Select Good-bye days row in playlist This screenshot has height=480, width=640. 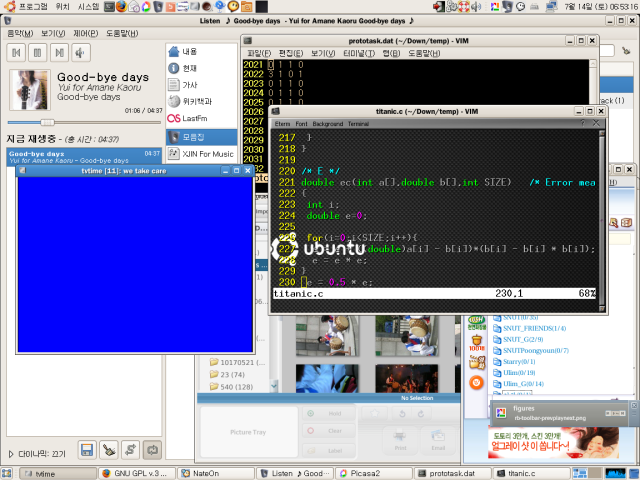click(84, 157)
